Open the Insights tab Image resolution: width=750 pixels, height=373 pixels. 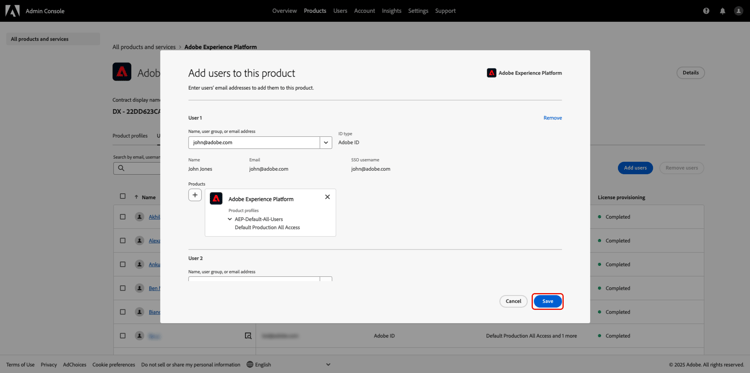(392, 11)
